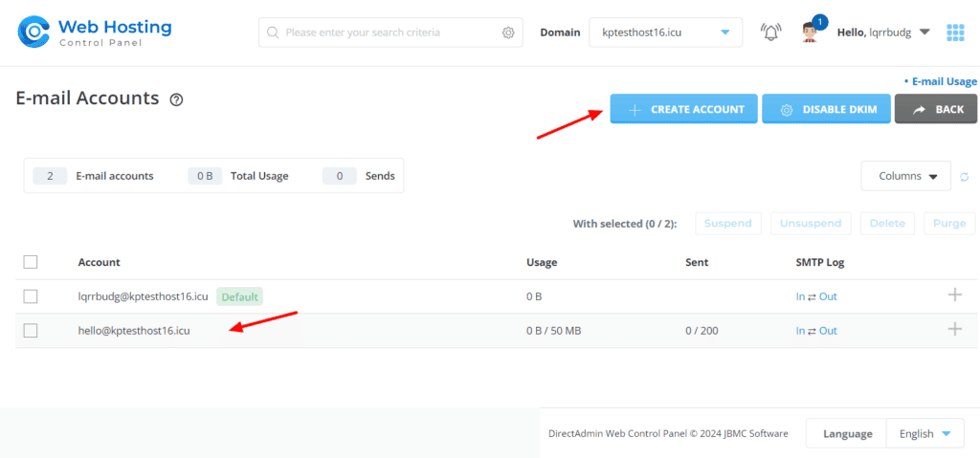Click the DirectAdmin Web Control Panel footer text
The height and width of the screenshot is (458, 980).
(x=668, y=434)
